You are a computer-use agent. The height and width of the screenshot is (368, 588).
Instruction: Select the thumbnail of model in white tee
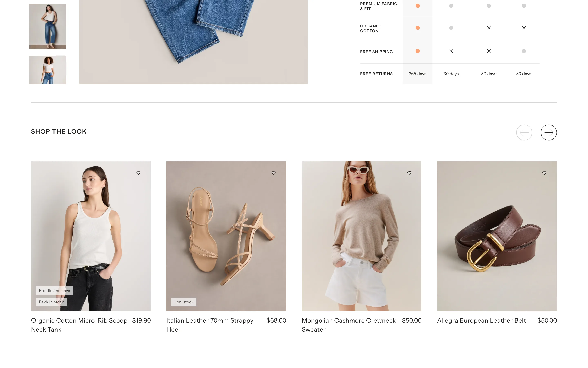point(48,70)
